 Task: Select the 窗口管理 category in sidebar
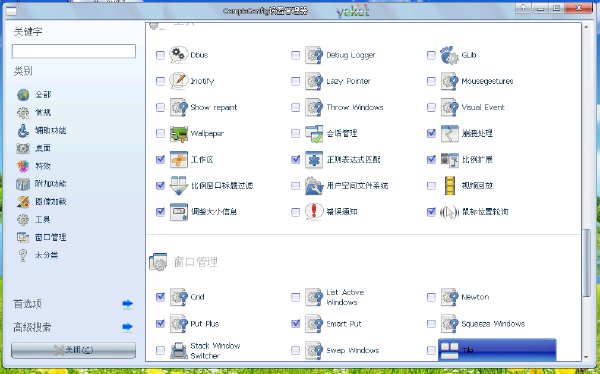tap(51, 237)
